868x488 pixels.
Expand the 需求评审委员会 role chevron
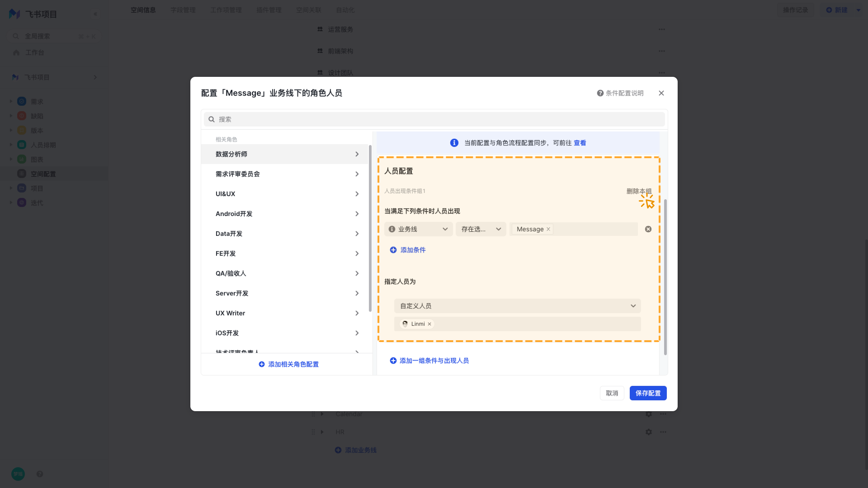357,174
